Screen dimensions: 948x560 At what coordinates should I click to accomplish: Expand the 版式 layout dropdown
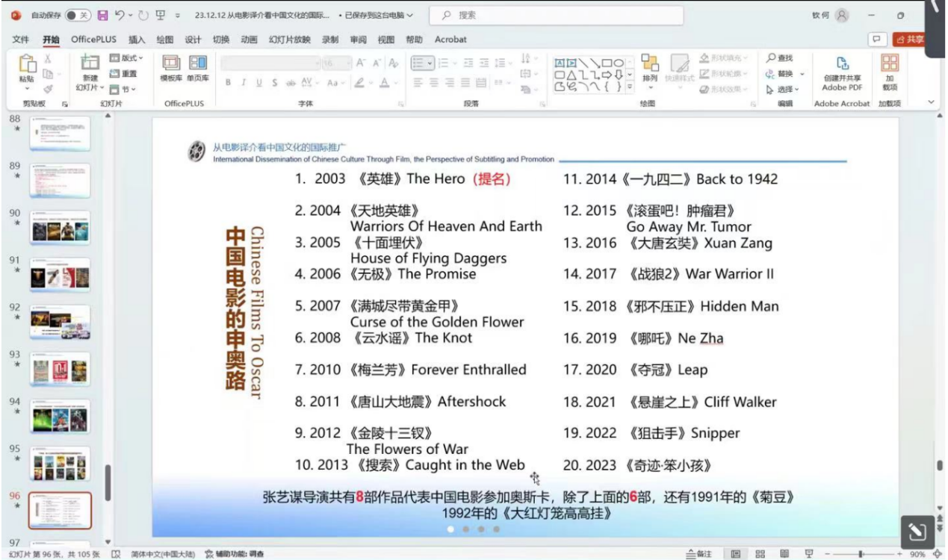[x=126, y=58]
